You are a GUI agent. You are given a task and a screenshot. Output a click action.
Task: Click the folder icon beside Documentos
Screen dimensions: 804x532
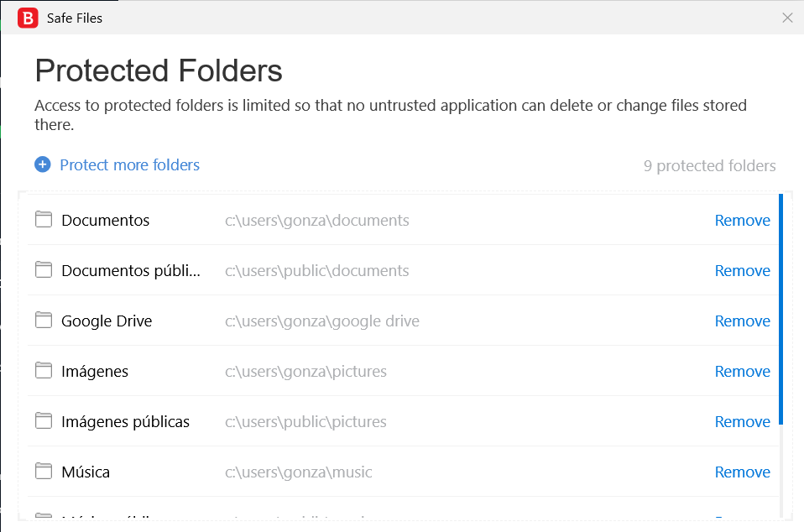click(44, 220)
